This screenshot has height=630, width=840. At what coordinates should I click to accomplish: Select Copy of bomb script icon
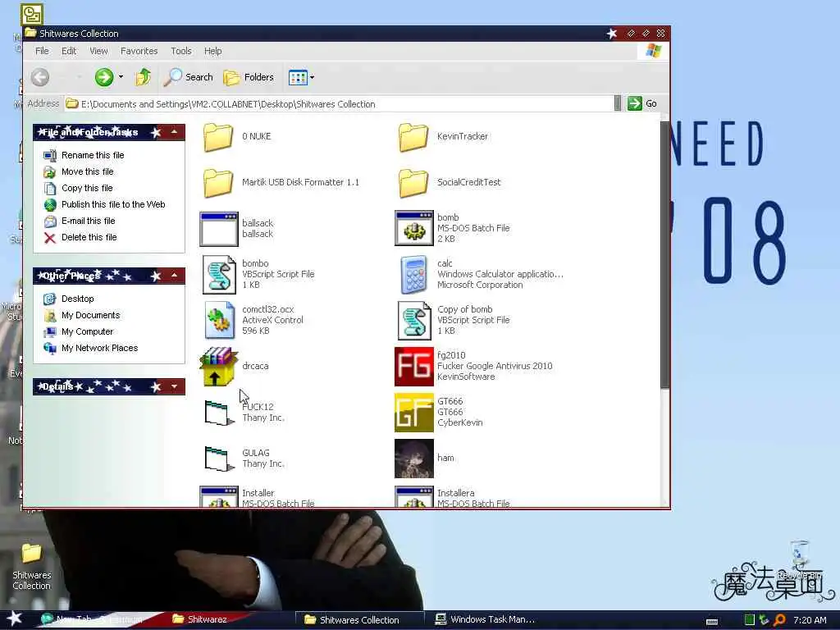tap(414, 321)
